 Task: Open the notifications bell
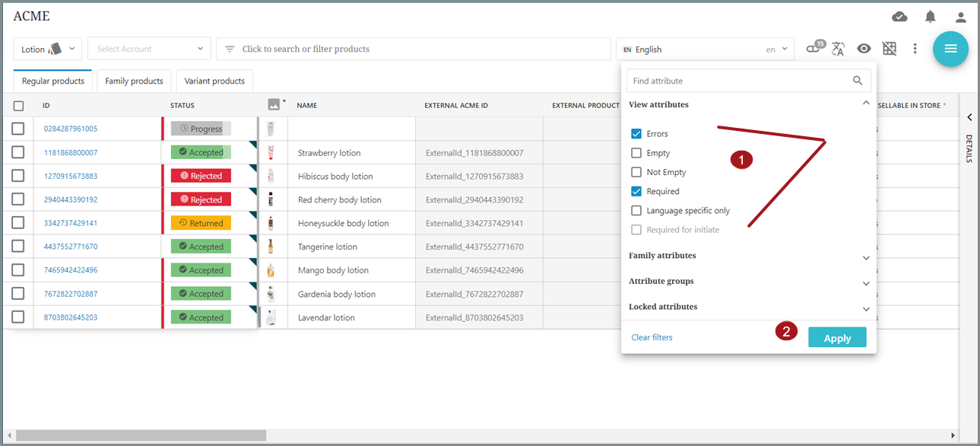point(930,17)
